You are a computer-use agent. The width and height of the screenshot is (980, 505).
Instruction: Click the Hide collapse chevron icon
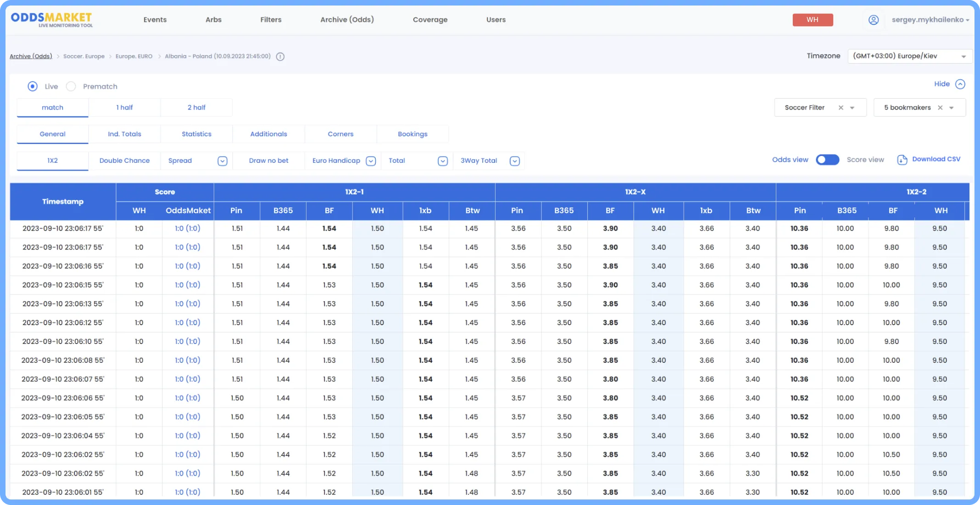[x=960, y=84]
